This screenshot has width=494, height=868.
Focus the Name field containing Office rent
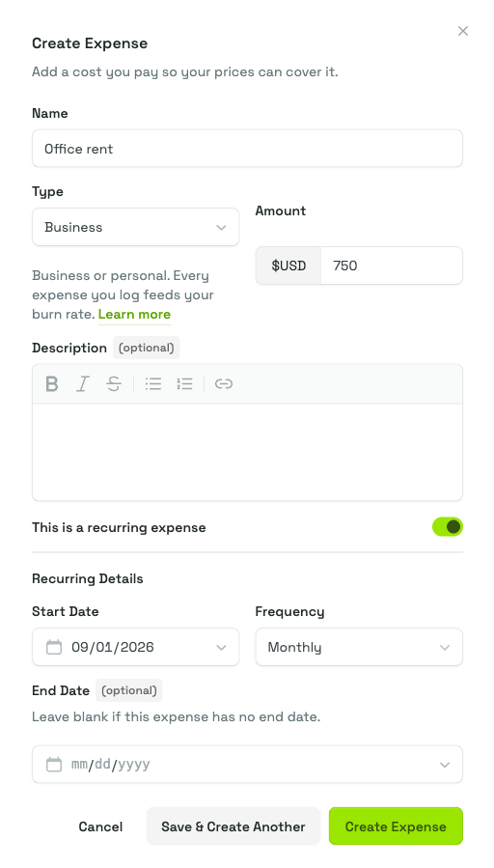pyautogui.click(x=247, y=149)
